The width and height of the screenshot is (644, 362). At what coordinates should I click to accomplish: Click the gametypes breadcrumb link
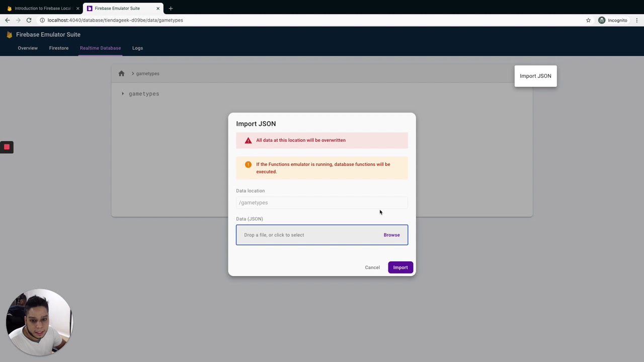point(147,73)
